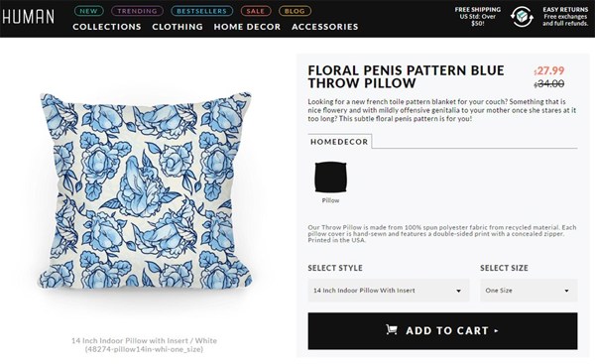Viewport: 595px width, 364px height.
Task: Visit the BLOG link
Action: tap(295, 11)
